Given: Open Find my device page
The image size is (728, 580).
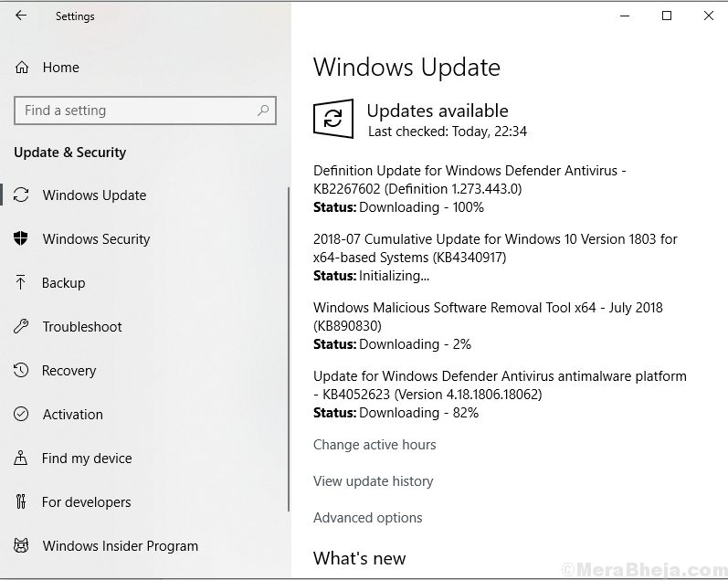Looking at the screenshot, I should pos(87,459).
